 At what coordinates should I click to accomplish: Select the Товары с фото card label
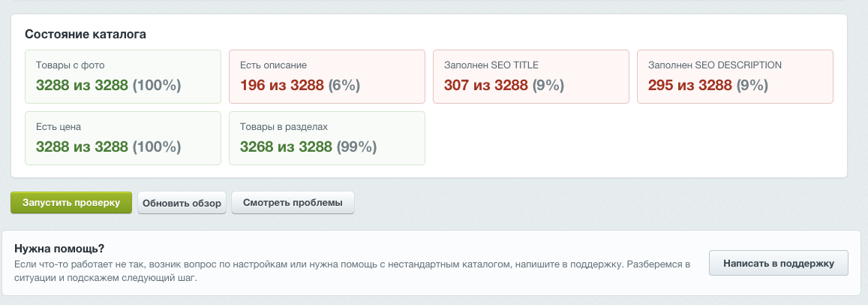71,65
